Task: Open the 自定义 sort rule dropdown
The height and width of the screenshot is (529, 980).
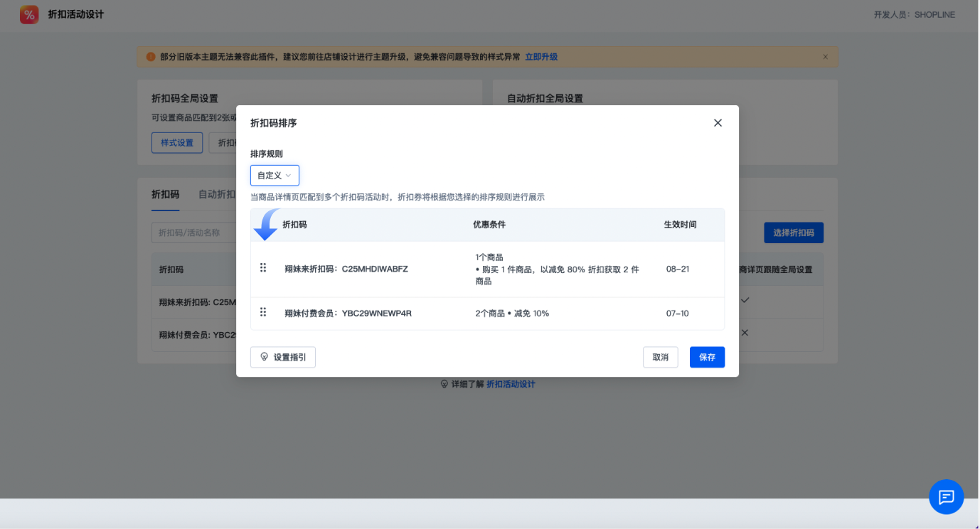Action: point(275,175)
